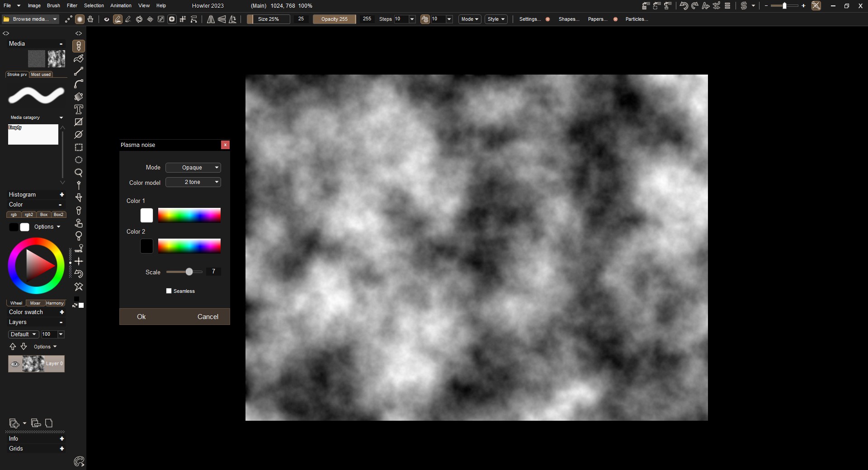
Task: Enable the Seamless checkbox
Action: point(169,291)
